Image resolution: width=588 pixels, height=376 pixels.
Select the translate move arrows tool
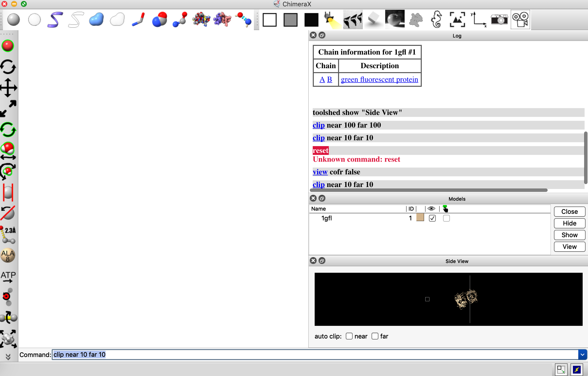pos(8,87)
